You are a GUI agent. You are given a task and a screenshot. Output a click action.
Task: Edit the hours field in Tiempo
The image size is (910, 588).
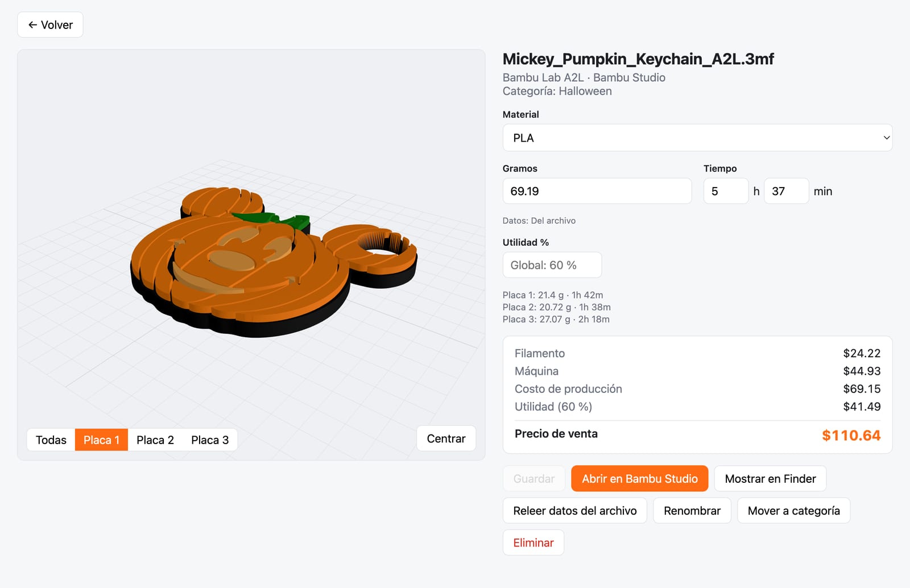(x=726, y=191)
